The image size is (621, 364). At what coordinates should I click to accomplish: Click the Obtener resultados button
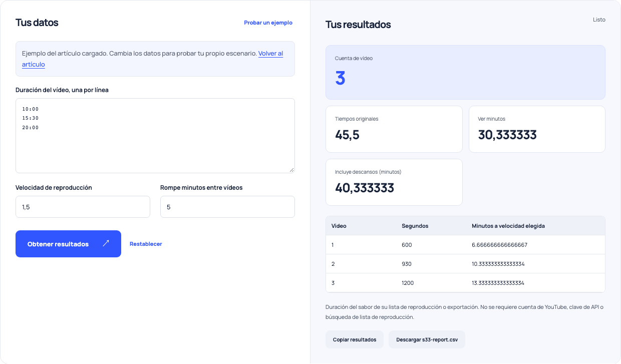click(68, 244)
